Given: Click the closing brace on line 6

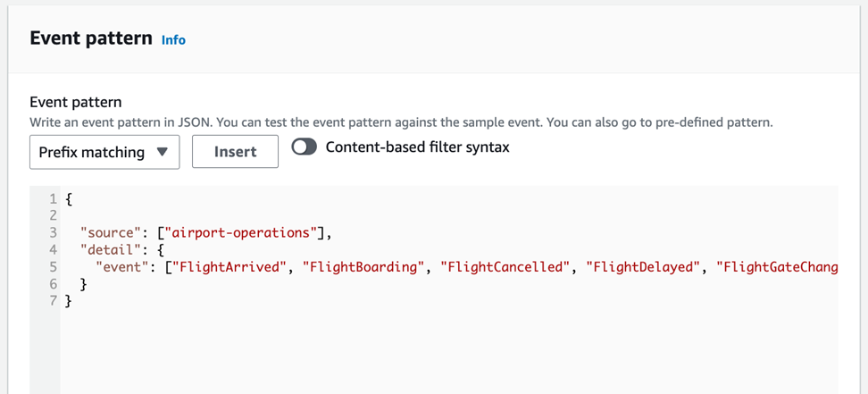Looking at the screenshot, I should (84, 284).
